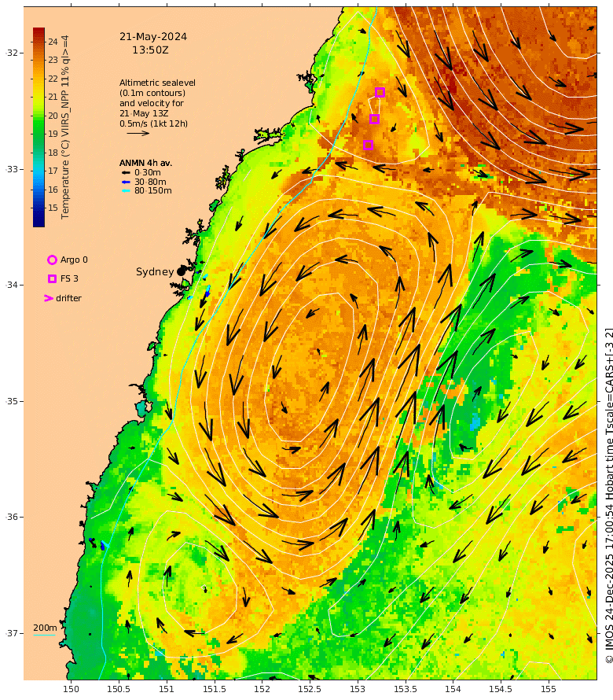Click the FS 3 magenta square legend icon
This screenshot has height=700, width=613.
coord(52,278)
